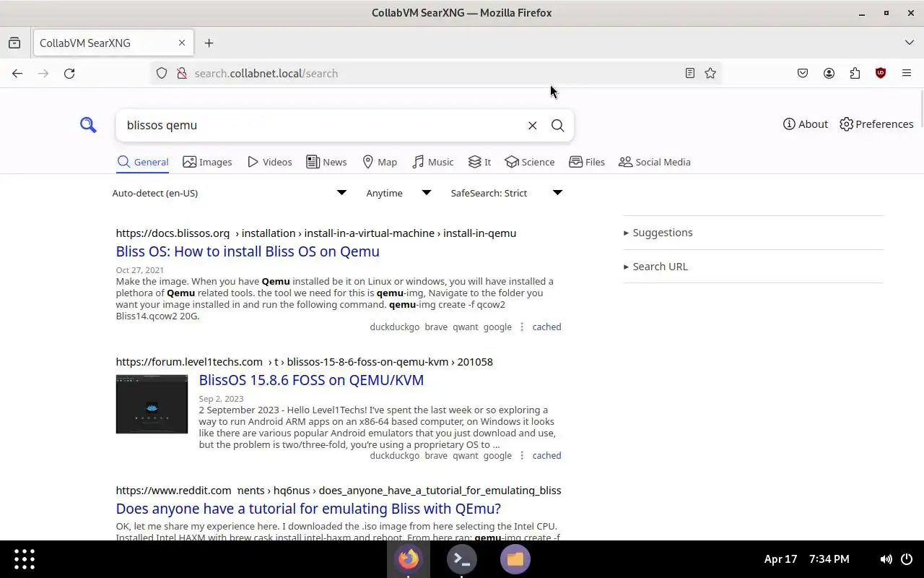Viewport: 924px width, 578px height.
Task: Open the About page
Action: tap(805, 124)
